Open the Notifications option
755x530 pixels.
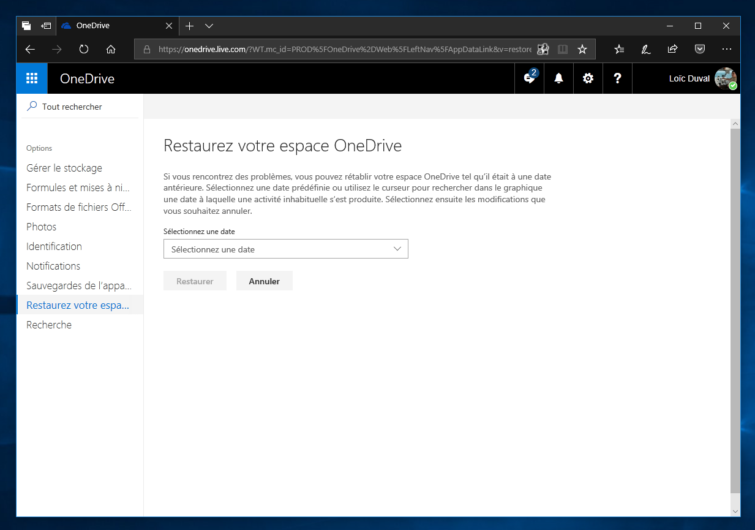pos(53,266)
